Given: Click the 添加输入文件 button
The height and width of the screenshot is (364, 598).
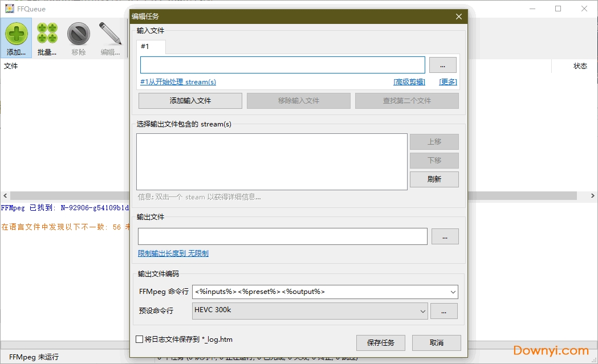Looking at the screenshot, I should [190, 101].
